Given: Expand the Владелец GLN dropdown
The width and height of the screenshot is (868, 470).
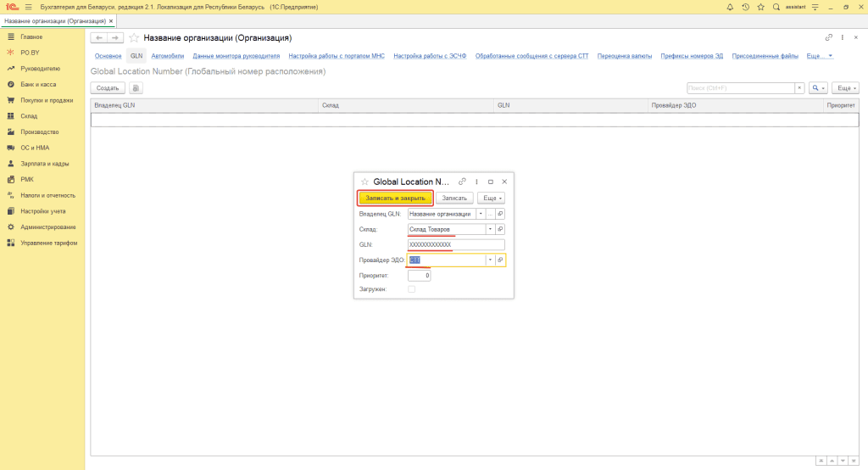Looking at the screenshot, I should pos(480,214).
